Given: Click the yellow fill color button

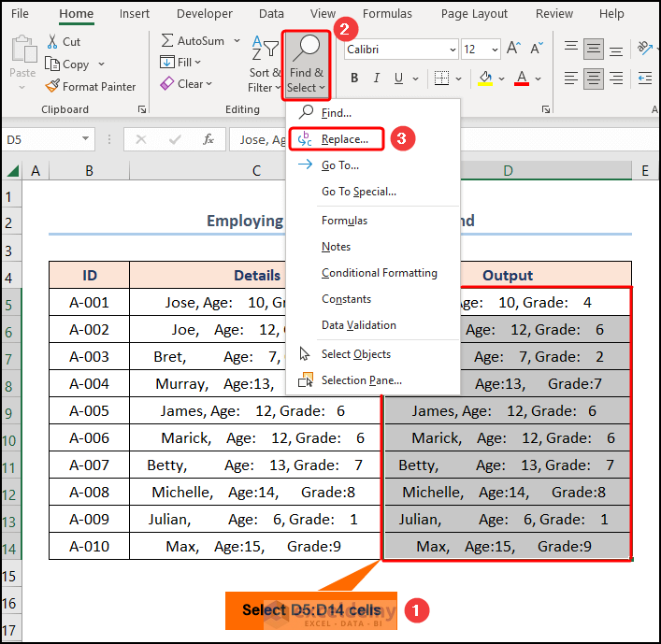Looking at the screenshot, I should point(485,79).
